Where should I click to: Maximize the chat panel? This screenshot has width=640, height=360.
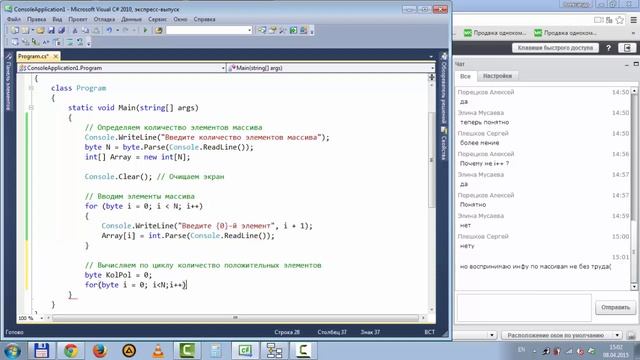636,64
